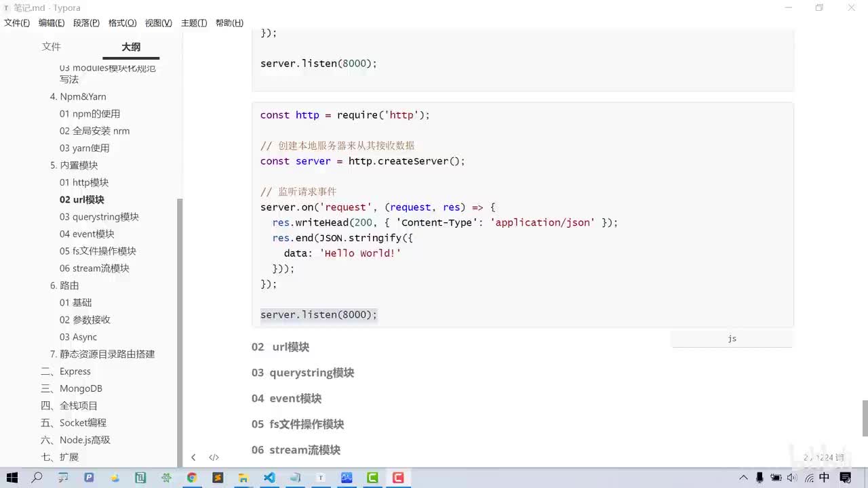Open the 文件(F) menu

(x=17, y=23)
